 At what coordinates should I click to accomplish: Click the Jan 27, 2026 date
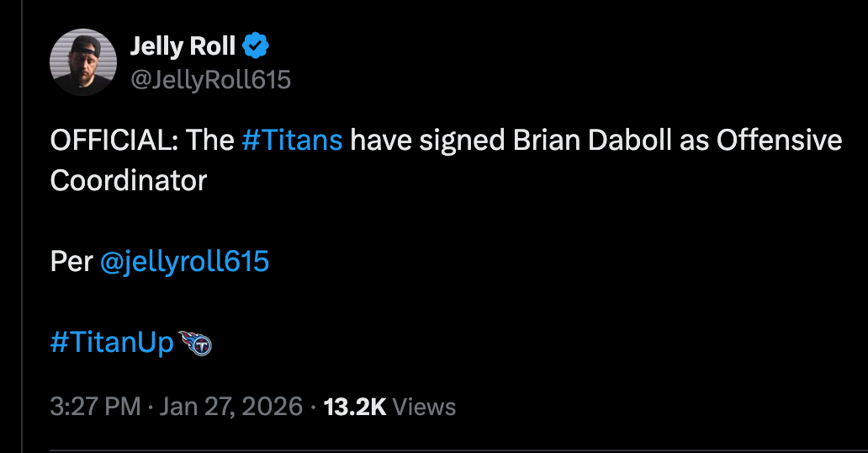pos(230,407)
